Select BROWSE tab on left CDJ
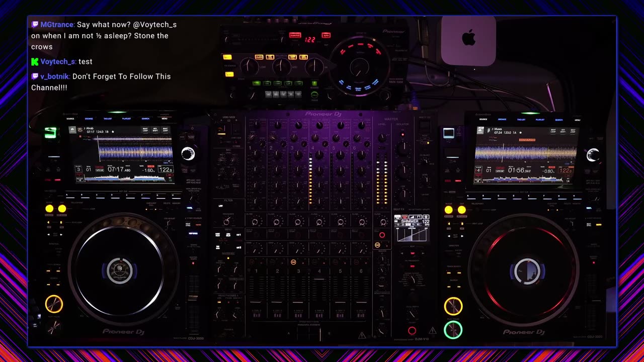 point(89,119)
